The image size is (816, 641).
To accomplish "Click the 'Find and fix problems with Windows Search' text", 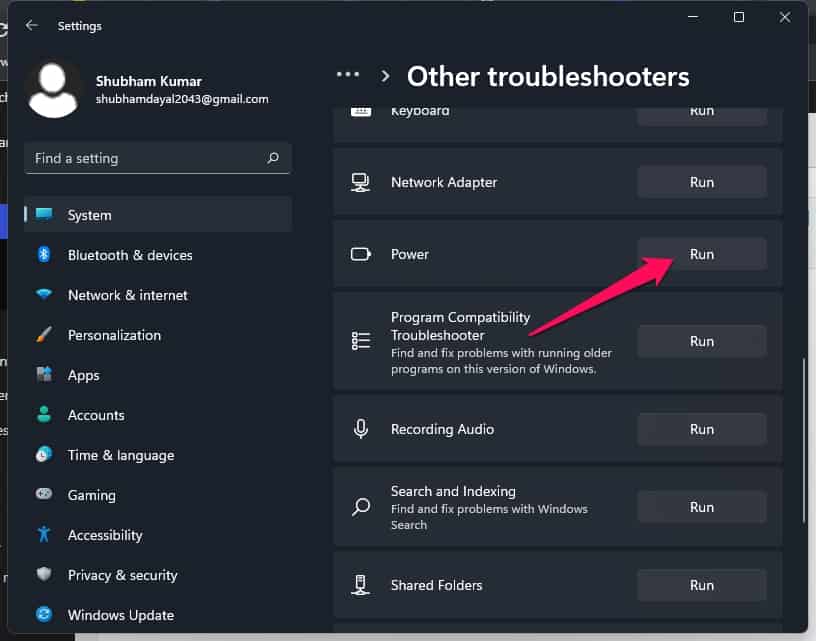I will click(489, 517).
